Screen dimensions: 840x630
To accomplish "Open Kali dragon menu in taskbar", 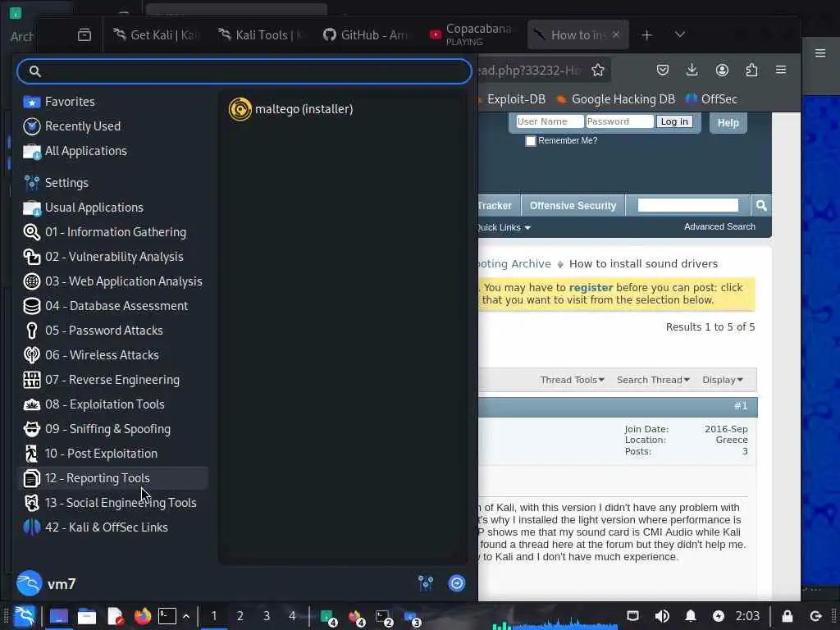I will 24,616.
